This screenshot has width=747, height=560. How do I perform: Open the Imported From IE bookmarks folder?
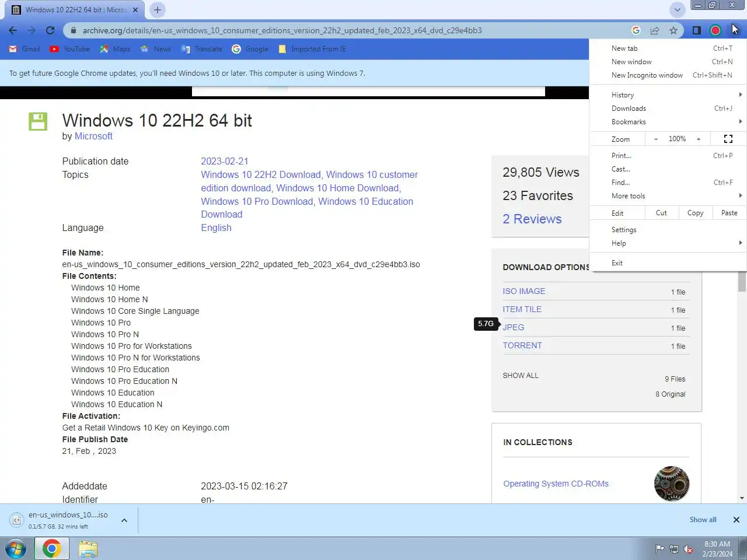tap(312, 49)
